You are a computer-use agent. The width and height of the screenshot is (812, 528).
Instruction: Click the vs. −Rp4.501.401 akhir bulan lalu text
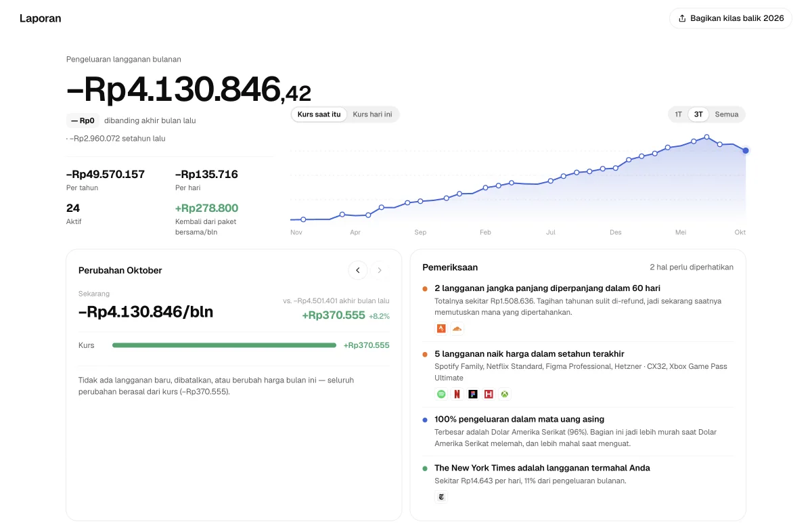[336, 301]
